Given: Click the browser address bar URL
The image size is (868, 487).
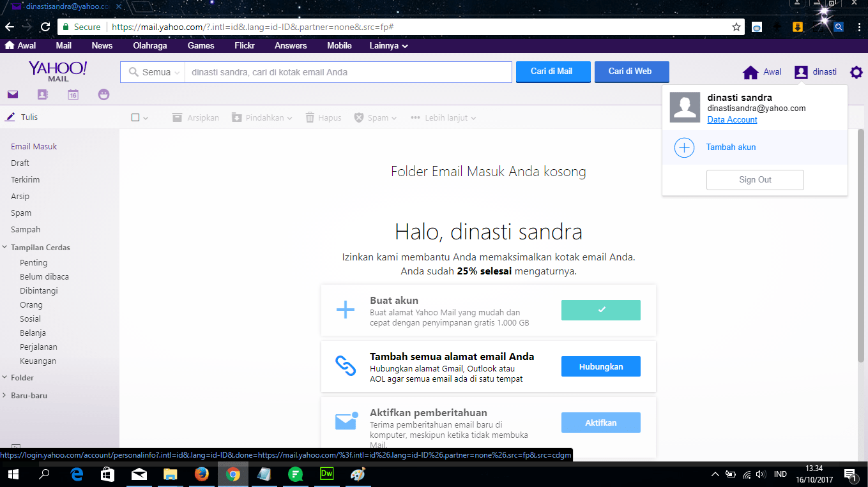Looking at the screenshot, I should coord(252,27).
